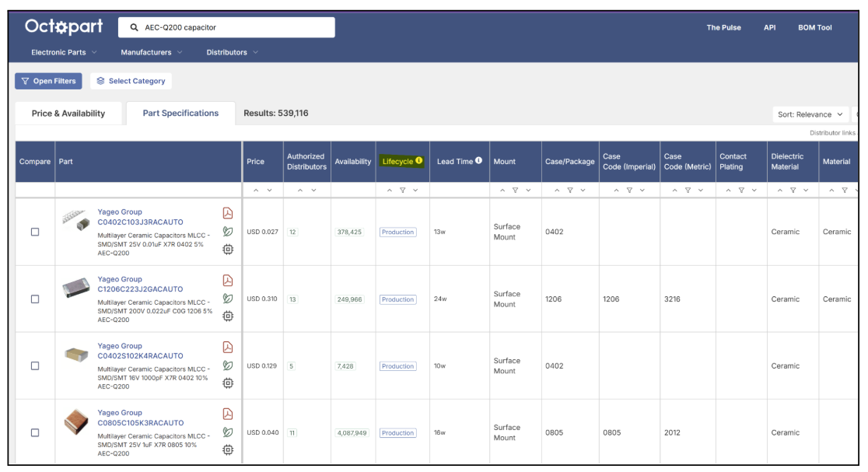Expand the Manufacturers menu

pos(152,52)
